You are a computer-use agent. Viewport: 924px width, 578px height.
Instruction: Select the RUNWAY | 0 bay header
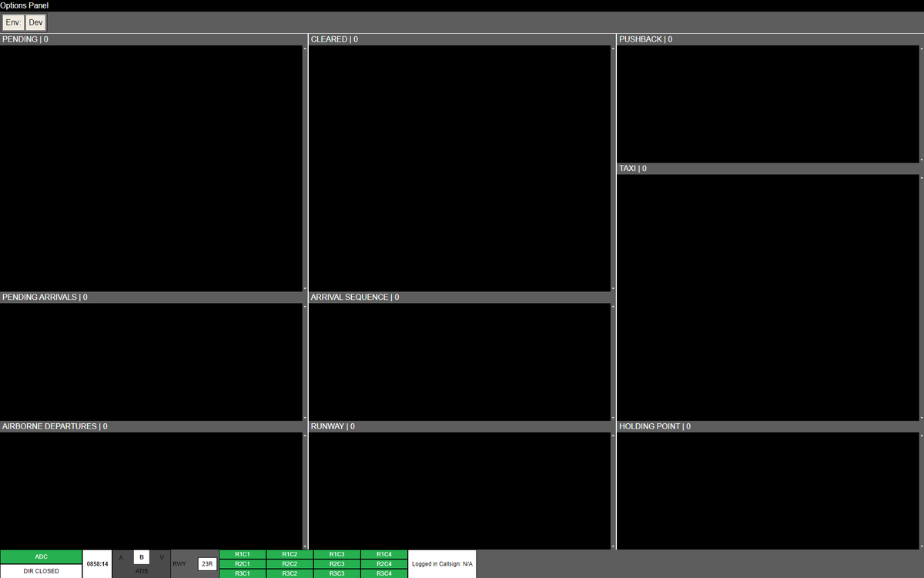click(x=461, y=426)
